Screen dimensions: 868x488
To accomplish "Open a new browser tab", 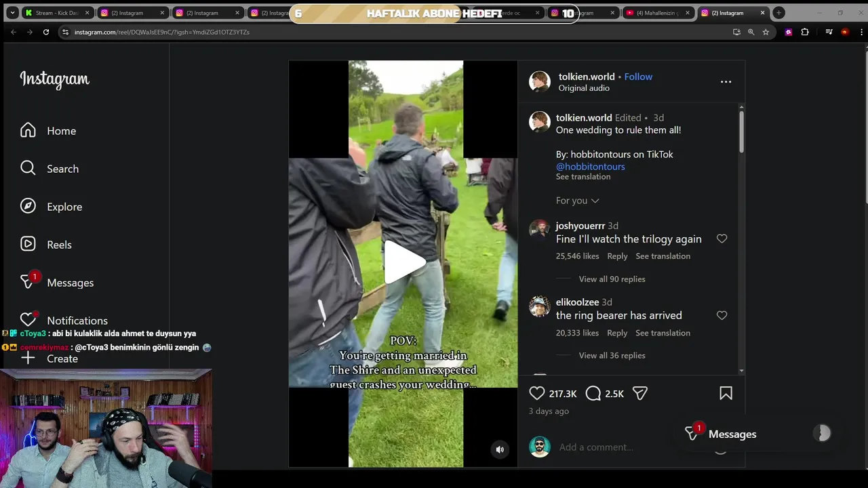I will 778,13.
